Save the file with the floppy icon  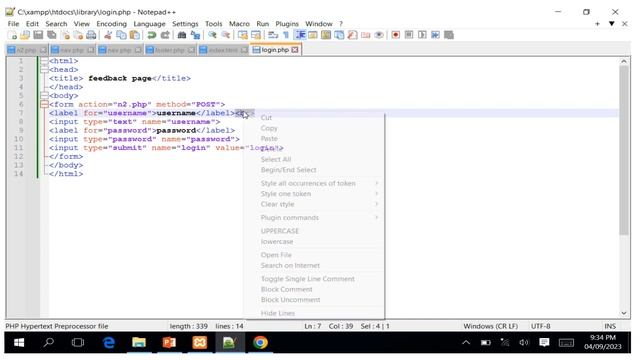pos(38,35)
